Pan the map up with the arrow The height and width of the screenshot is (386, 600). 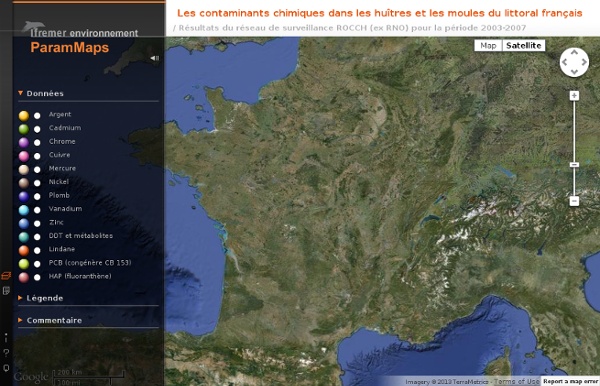[x=574, y=52]
